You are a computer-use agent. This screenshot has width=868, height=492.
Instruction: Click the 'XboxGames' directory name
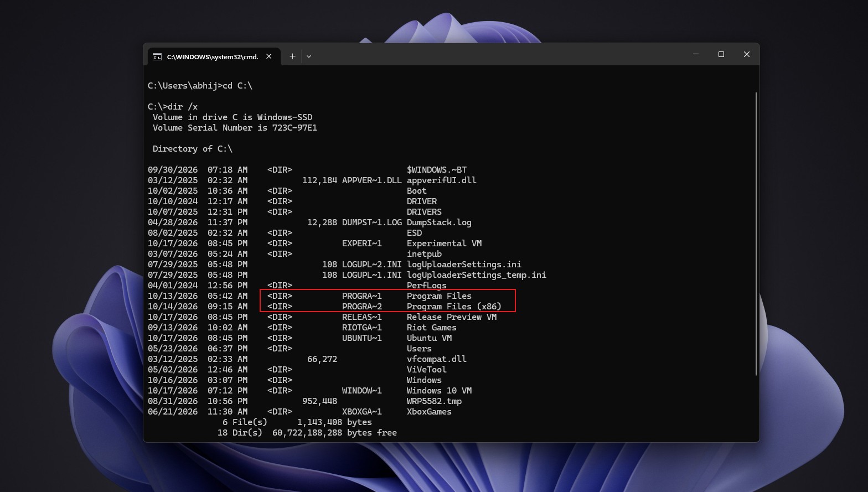pos(429,412)
